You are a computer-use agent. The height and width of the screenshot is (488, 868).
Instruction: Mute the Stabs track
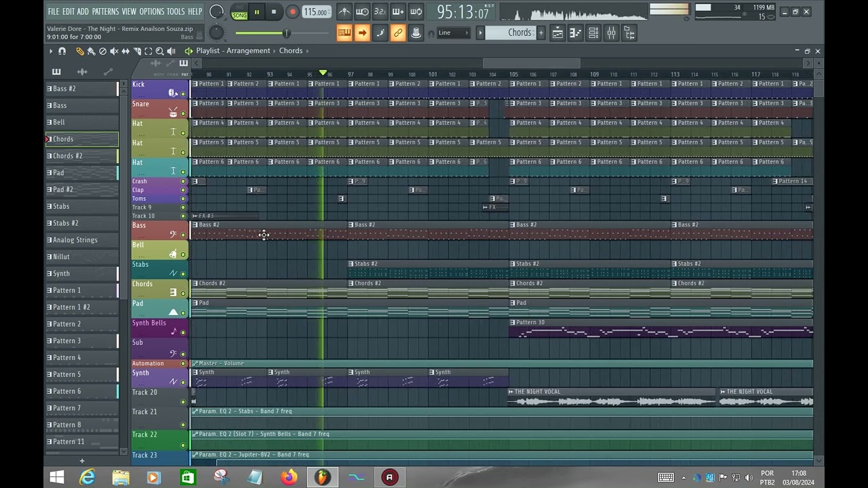coord(183,274)
